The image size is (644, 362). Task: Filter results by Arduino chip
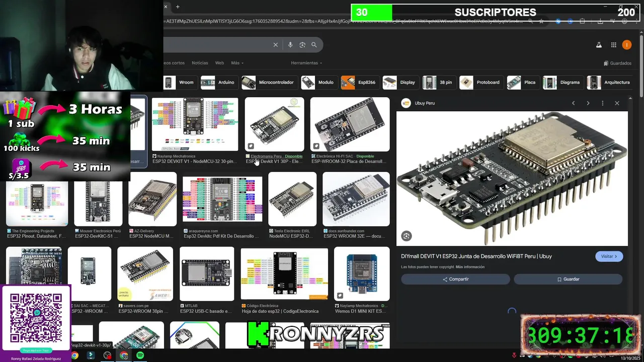[219, 82]
